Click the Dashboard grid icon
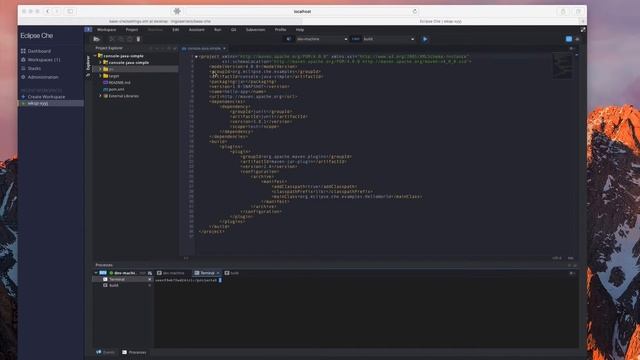Image resolution: width=640 pixels, height=360 pixels. coord(23,51)
